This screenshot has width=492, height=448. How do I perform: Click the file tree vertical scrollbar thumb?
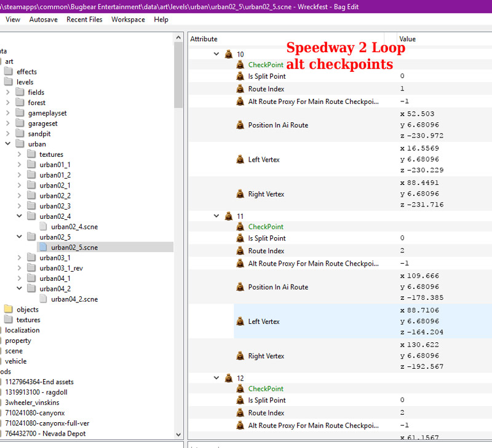(178, 75)
